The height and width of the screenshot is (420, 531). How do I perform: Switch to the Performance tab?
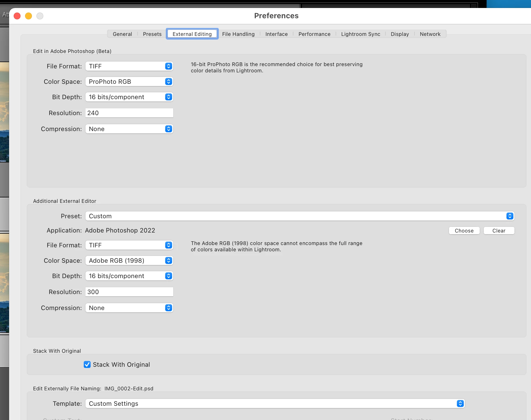[x=314, y=34]
